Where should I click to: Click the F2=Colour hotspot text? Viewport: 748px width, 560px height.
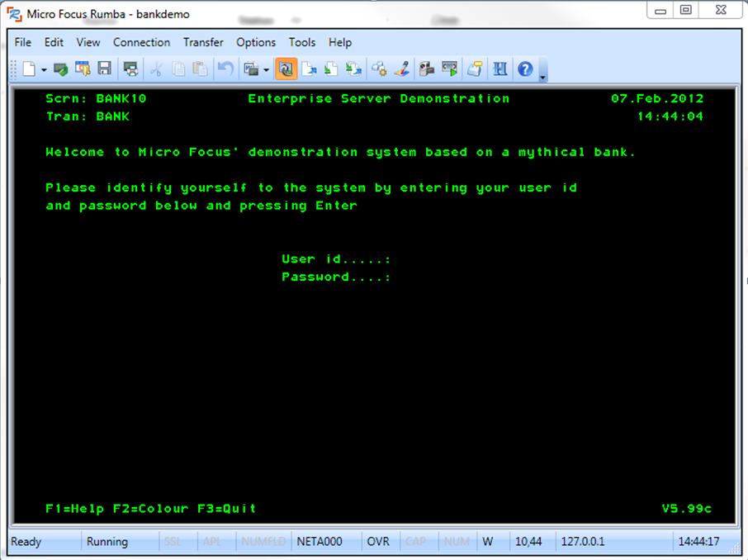click(x=151, y=509)
